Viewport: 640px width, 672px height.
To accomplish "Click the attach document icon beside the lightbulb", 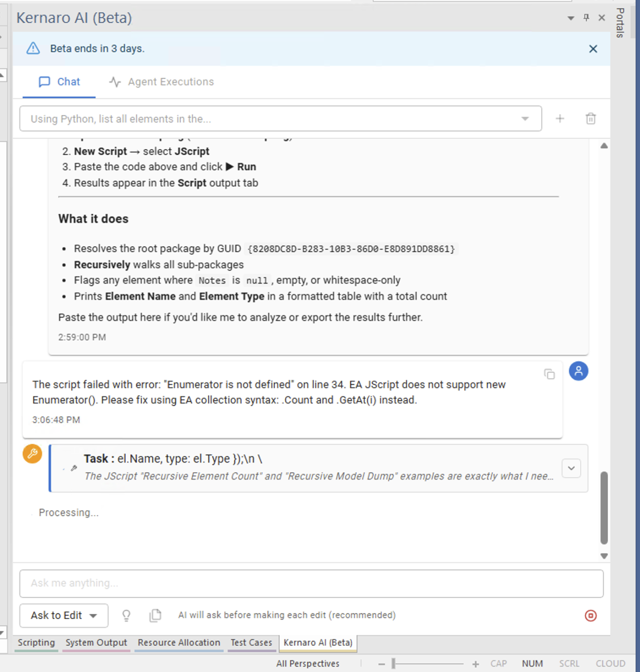I will (x=155, y=616).
